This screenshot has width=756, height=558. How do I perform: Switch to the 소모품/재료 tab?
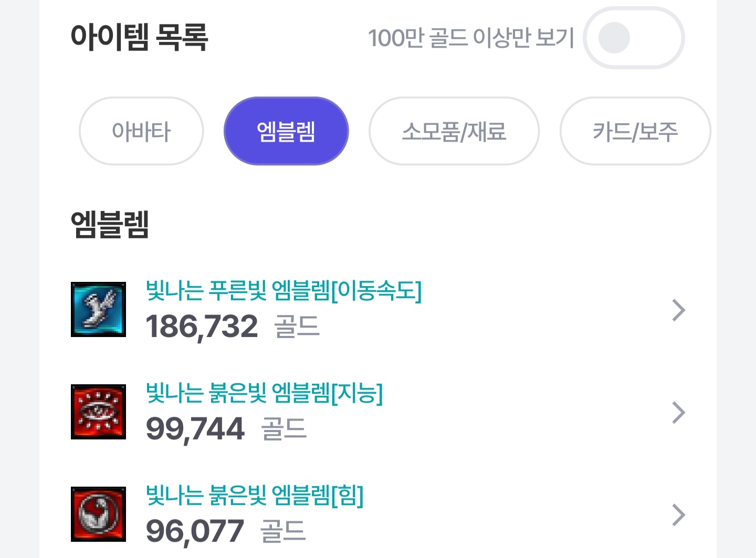coord(454,131)
